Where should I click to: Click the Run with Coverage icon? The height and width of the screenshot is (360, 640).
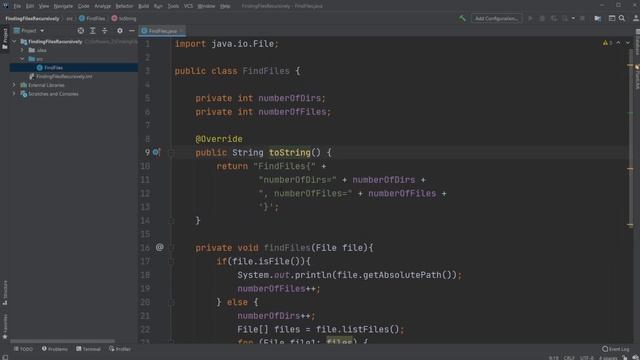pyautogui.click(x=554, y=18)
